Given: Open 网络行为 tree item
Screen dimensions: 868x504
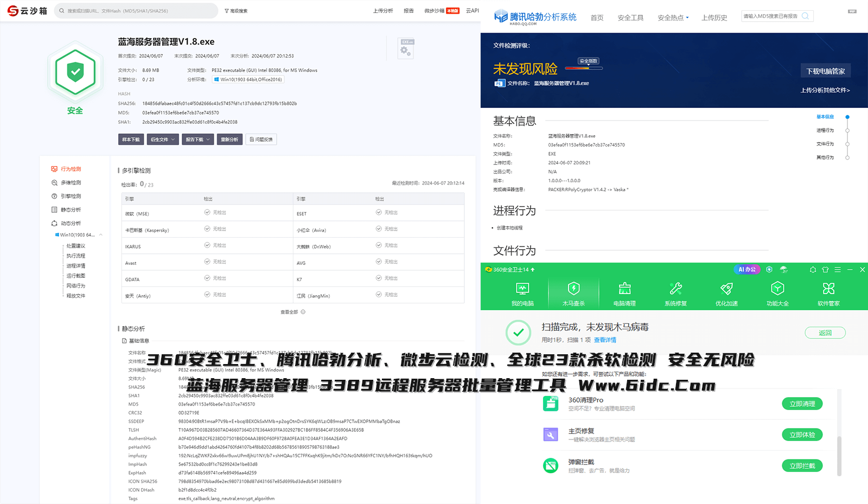Looking at the screenshot, I should (x=76, y=286).
